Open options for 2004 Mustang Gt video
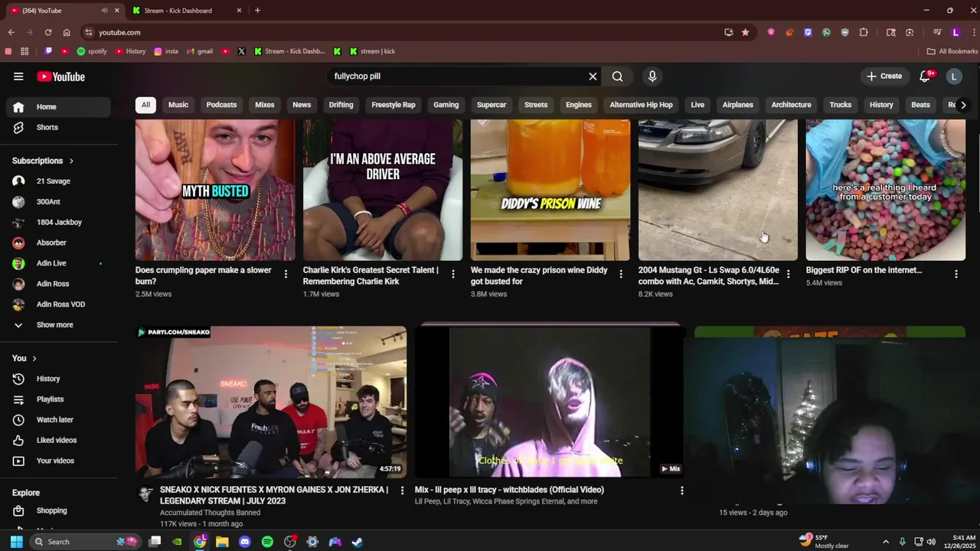The width and height of the screenshot is (980, 551). coord(789,274)
